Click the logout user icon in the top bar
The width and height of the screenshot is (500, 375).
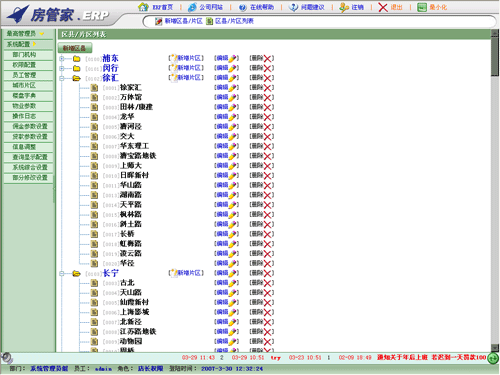344,7
